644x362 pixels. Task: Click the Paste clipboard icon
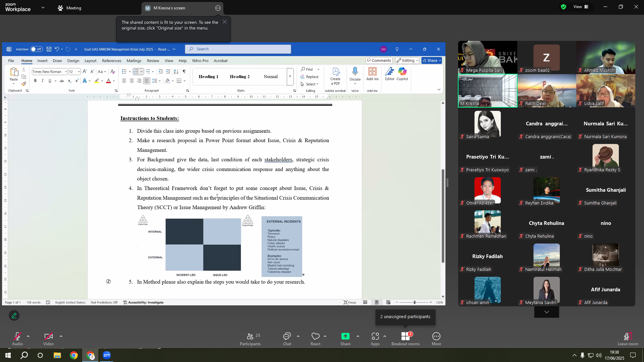click(14, 72)
